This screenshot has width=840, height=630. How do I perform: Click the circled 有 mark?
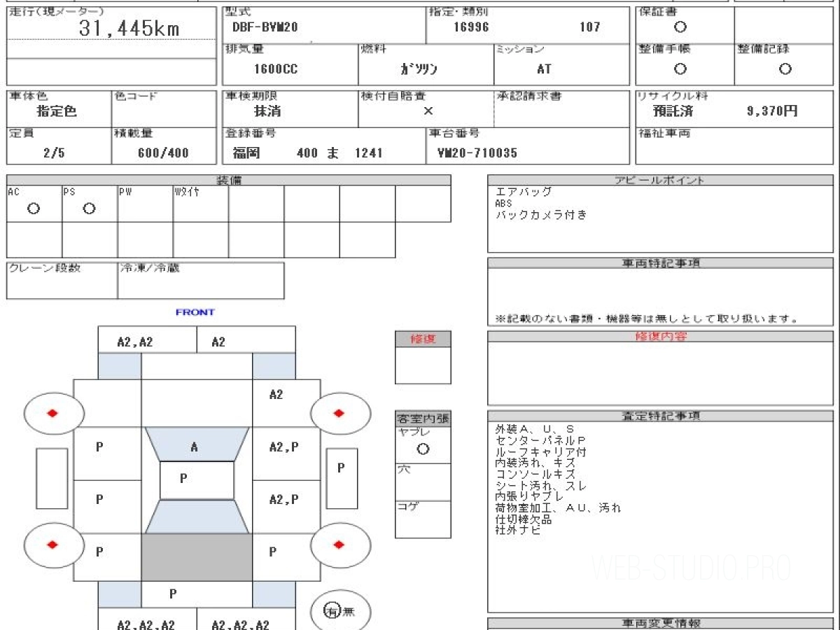(332, 611)
